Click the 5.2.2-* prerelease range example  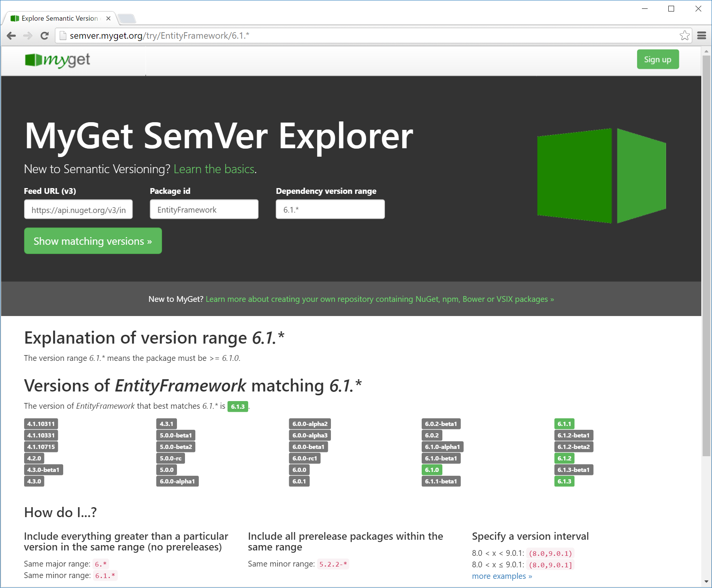333,564
